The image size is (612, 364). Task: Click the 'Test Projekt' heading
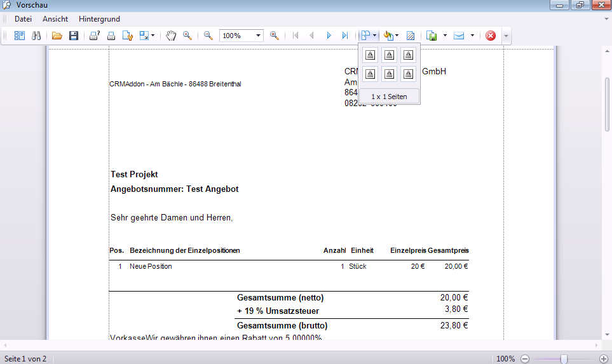click(x=134, y=175)
